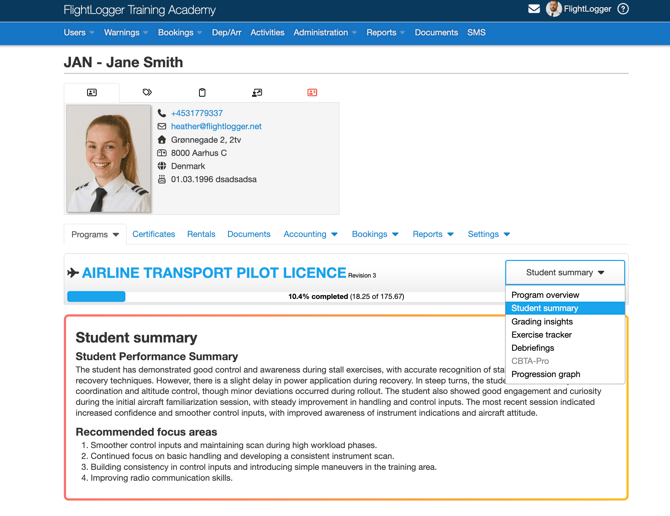Choose Grading insights from the dropdown list
The height and width of the screenshot is (516, 670).
(x=542, y=322)
